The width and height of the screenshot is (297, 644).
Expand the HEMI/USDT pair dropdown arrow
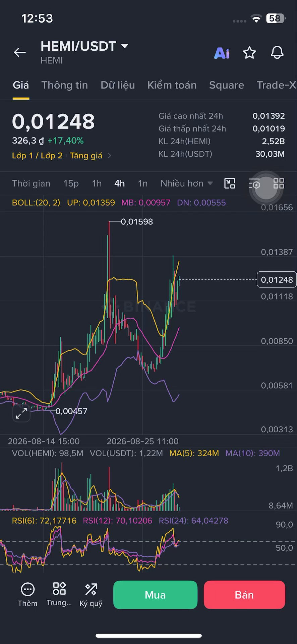tap(125, 46)
